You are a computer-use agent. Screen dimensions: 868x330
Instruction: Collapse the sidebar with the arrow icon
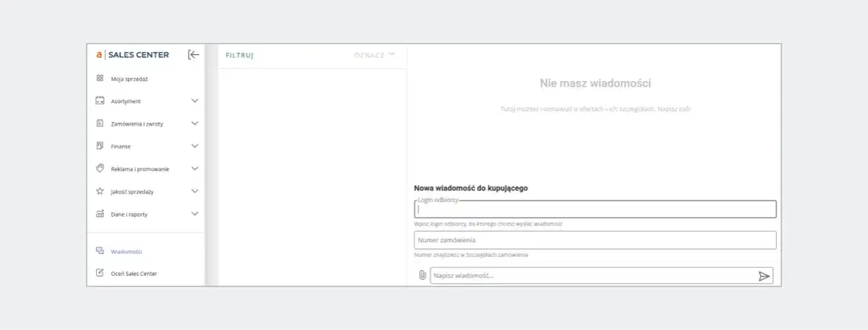tap(193, 54)
